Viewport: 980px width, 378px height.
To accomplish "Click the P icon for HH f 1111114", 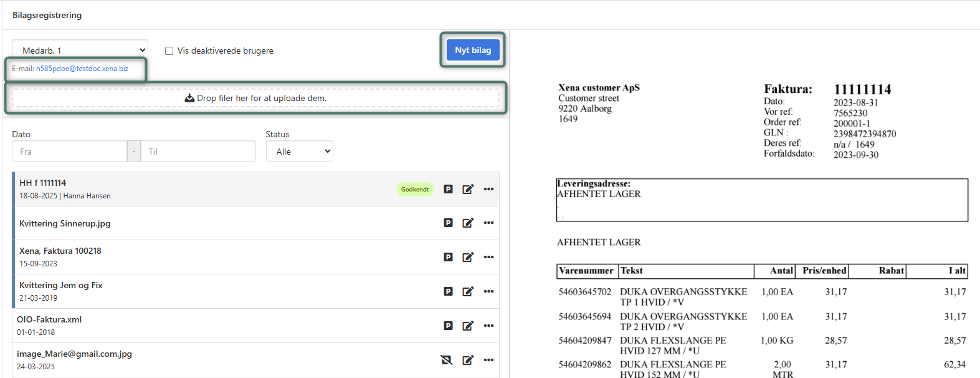I will 448,189.
